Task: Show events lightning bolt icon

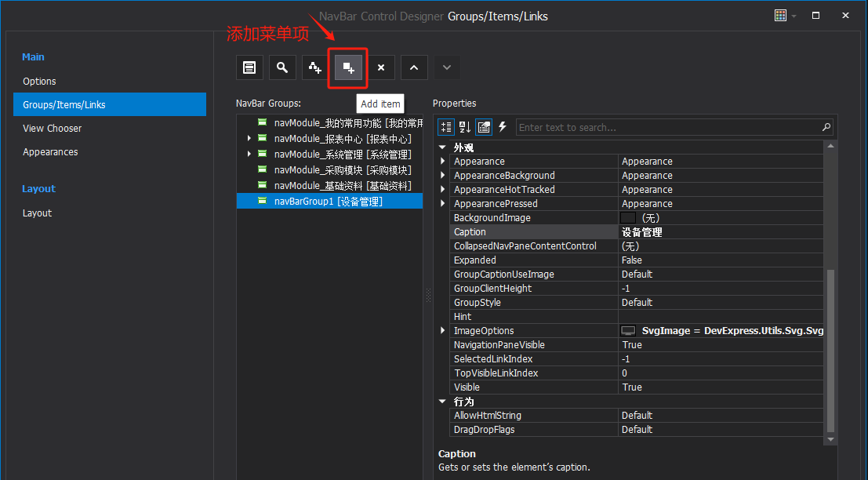Action: click(x=503, y=127)
